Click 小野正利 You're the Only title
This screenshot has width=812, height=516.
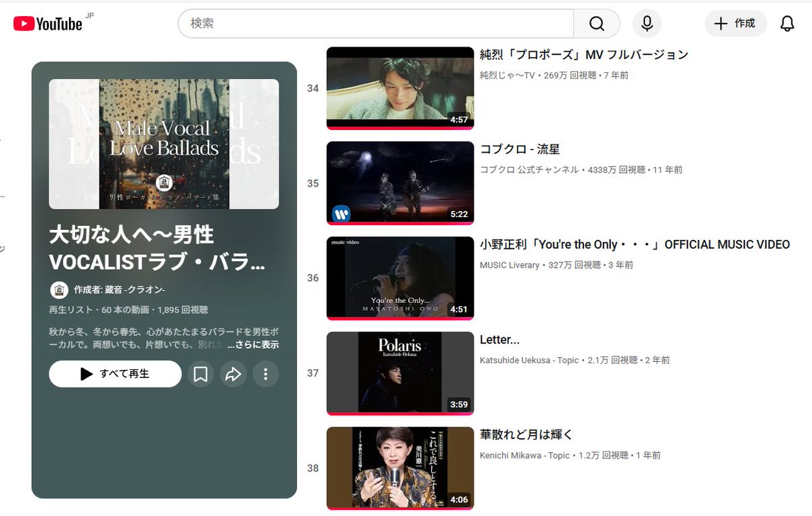tap(635, 245)
